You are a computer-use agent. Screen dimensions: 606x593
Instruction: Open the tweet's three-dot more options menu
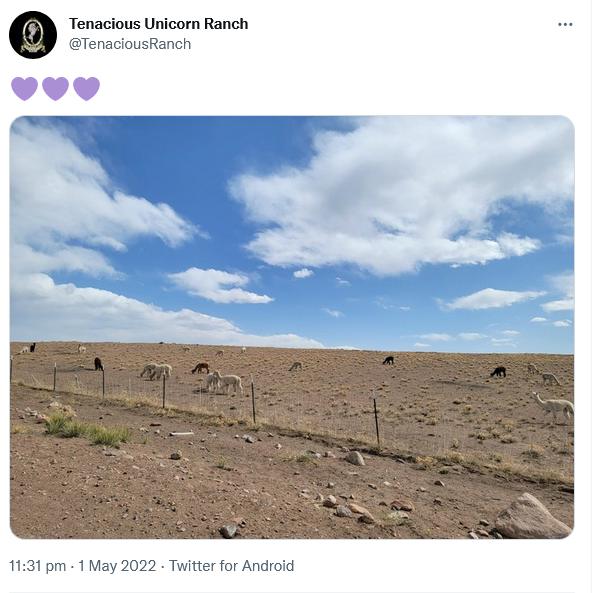coord(565,25)
